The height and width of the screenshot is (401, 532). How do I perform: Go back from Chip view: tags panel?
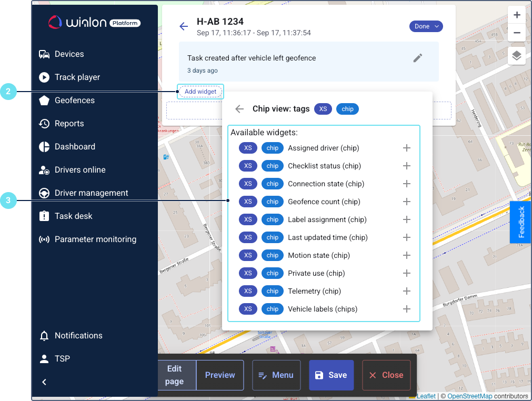pos(239,109)
